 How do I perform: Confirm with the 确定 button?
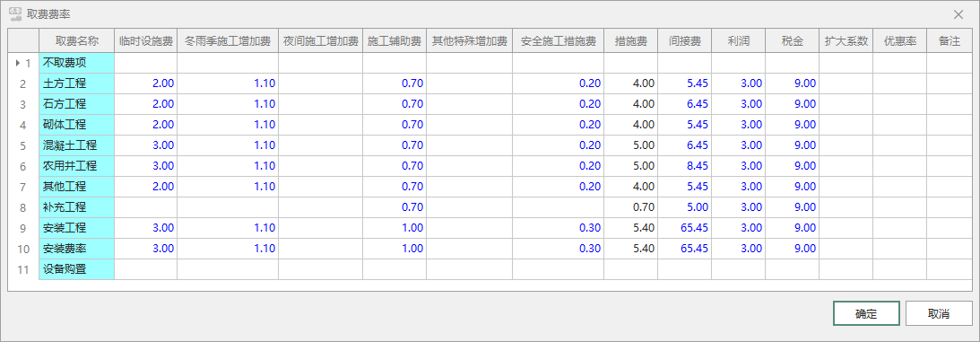(866, 314)
